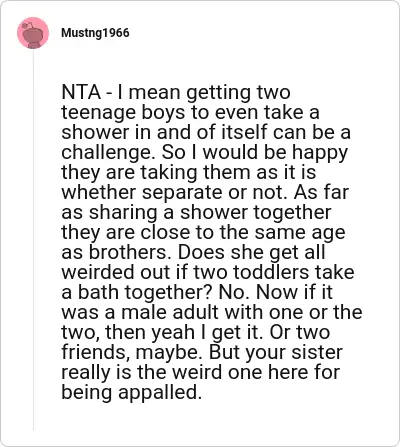Click the phrase 'teenage boys' in second line

[123, 113]
